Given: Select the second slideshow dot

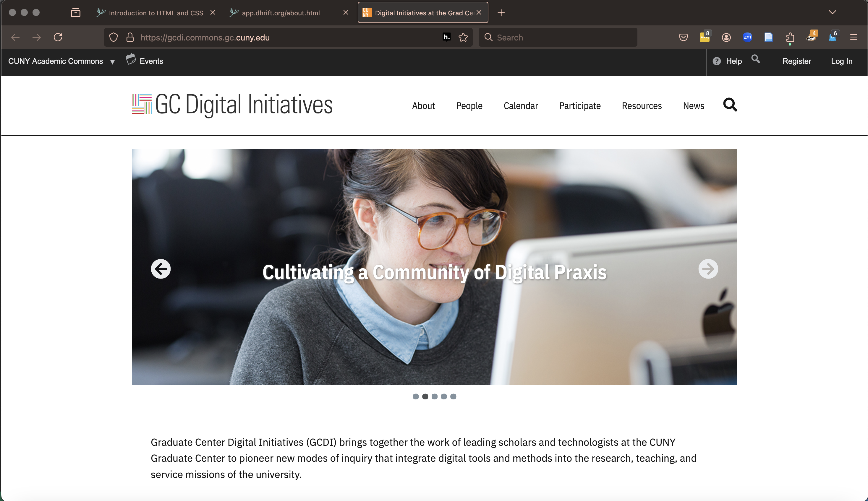Looking at the screenshot, I should click(425, 396).
